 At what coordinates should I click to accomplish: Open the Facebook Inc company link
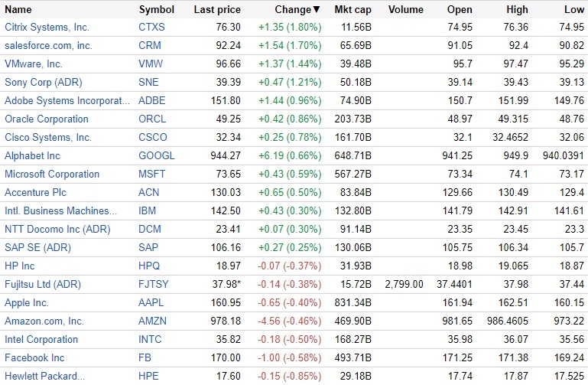(x=34, y=357)
